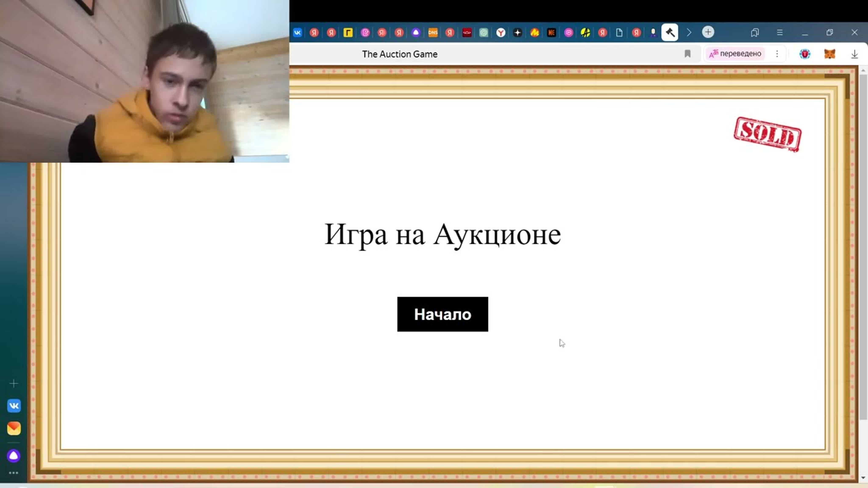Switch to the yellow Г tab
The width and height of the screenshot is (868, 488).
348,32
